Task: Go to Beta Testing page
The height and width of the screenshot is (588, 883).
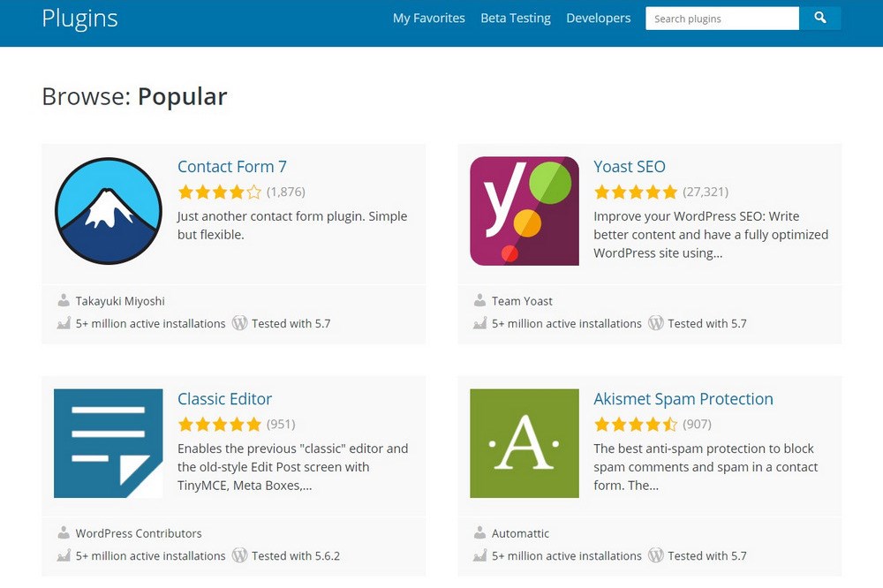Action: pyautogui.click(x=516, y=18)
